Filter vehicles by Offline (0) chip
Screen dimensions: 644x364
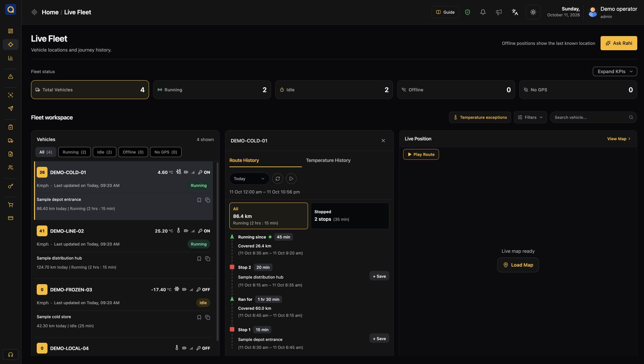tap(133, 152)
